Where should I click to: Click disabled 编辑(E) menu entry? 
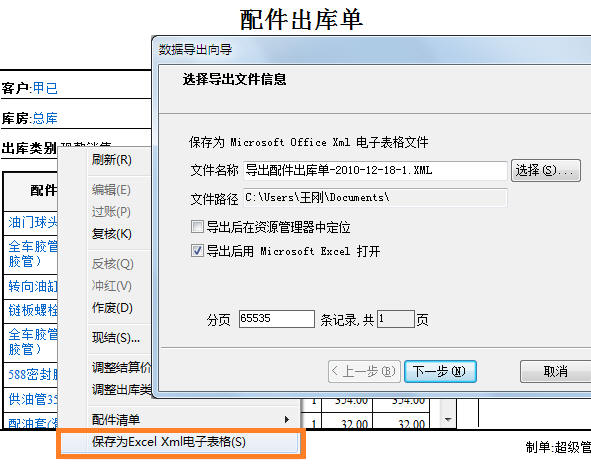[x=111, y=190]
